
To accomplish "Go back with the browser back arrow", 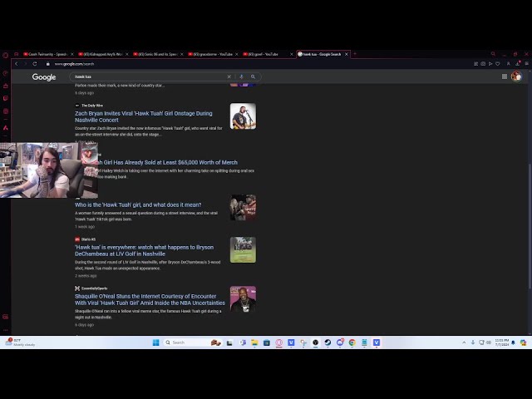I will [16, 64].
